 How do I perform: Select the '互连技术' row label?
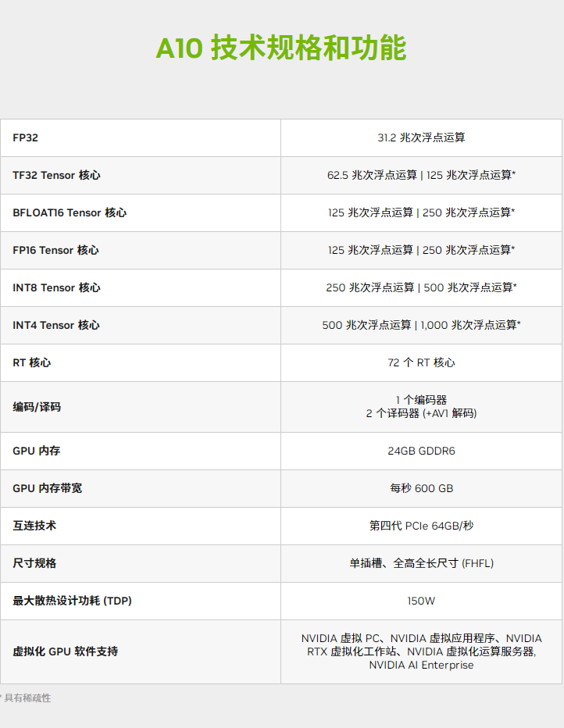[x=34, y=526]
